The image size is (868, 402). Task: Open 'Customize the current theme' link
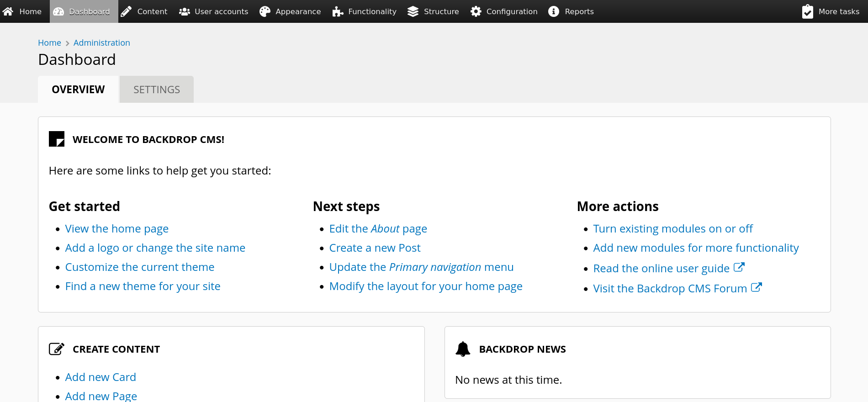click(140, 267)
